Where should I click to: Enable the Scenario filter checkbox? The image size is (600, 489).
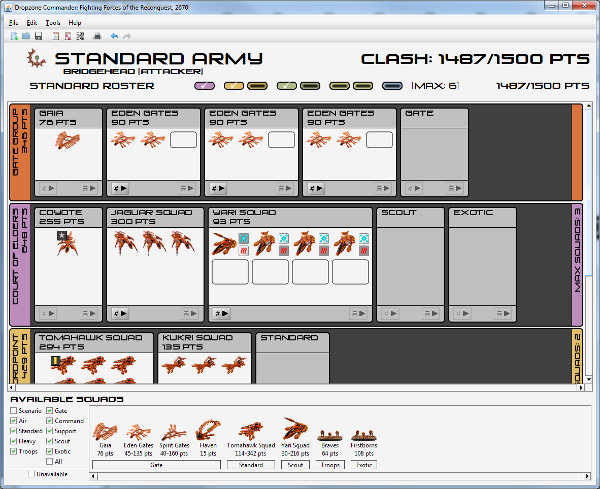[x=14, y=411]
